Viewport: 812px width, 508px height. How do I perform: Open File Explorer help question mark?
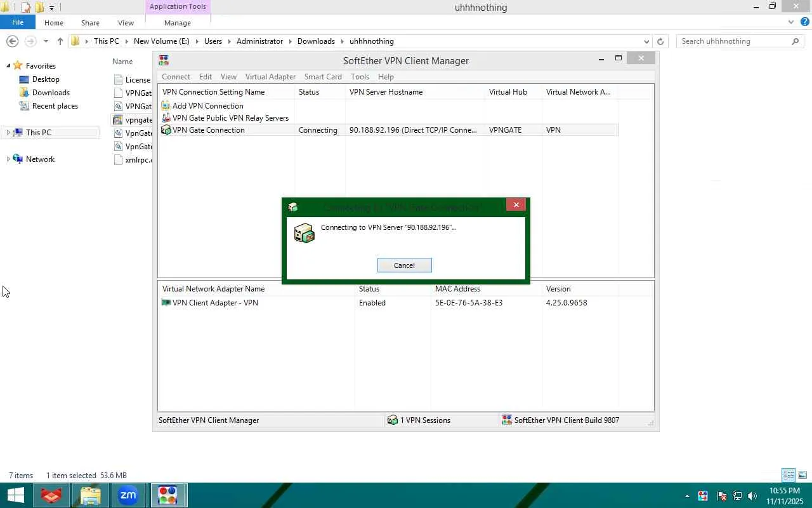tap(806, 22)
